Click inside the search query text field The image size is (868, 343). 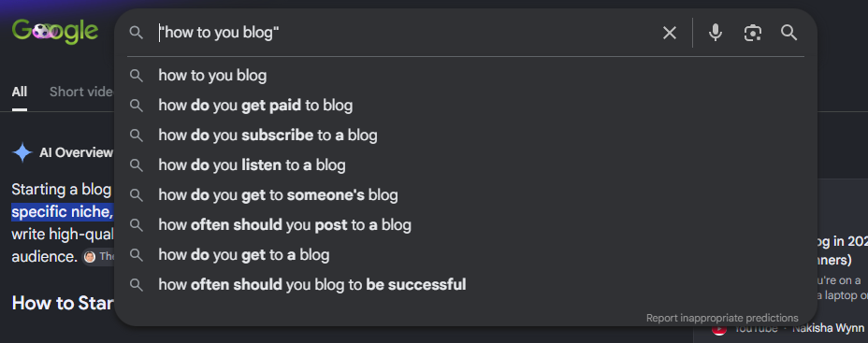click(x=404, y=34)
